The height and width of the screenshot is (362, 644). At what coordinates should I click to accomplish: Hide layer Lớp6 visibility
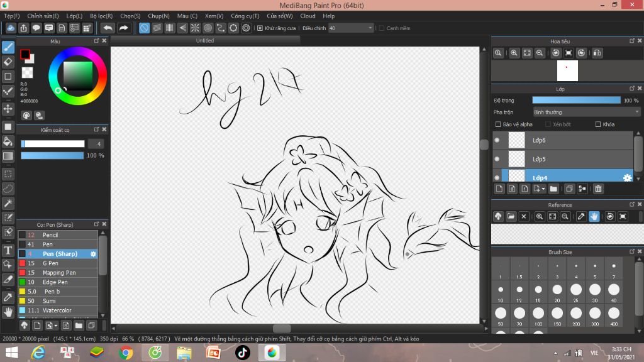(497, 140)
